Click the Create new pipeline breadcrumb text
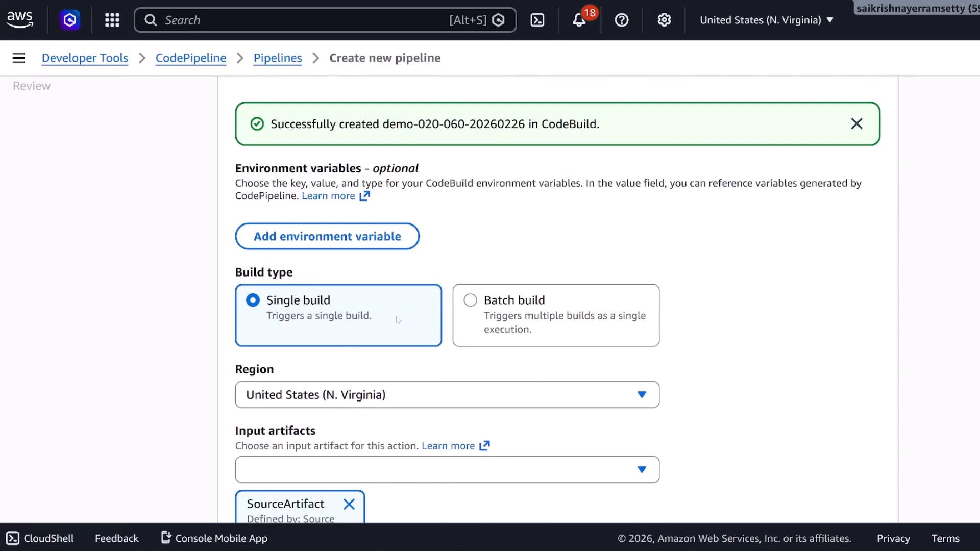 [385, 58]
